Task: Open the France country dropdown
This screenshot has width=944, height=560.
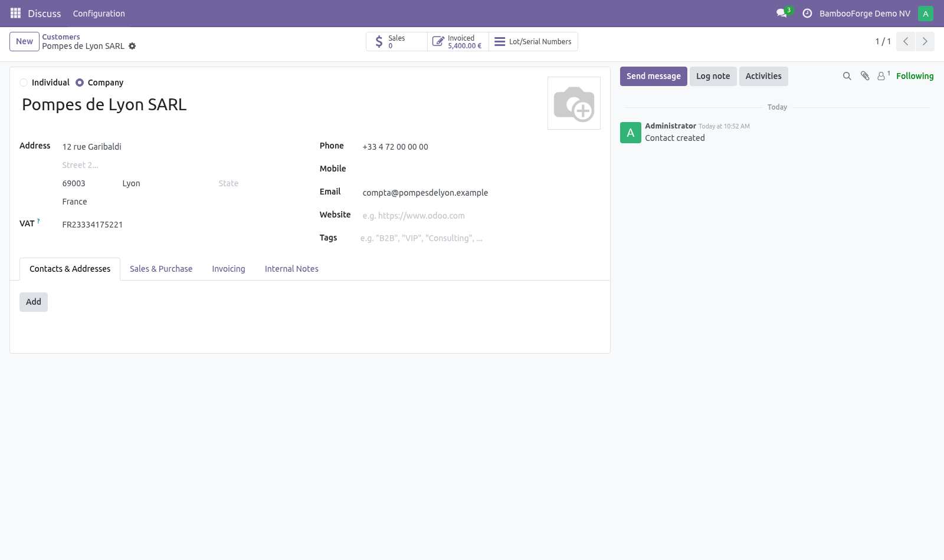Action: pos(182,202)
